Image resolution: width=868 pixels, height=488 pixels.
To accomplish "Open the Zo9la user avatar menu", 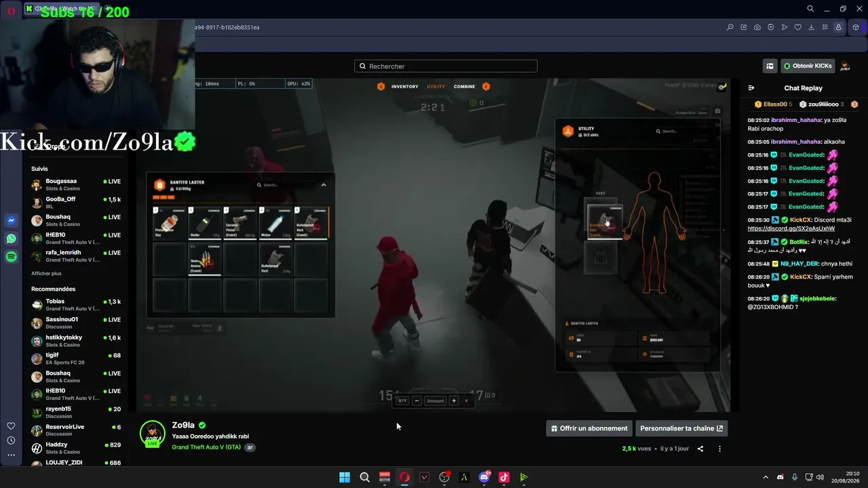I will coord(845,66).
